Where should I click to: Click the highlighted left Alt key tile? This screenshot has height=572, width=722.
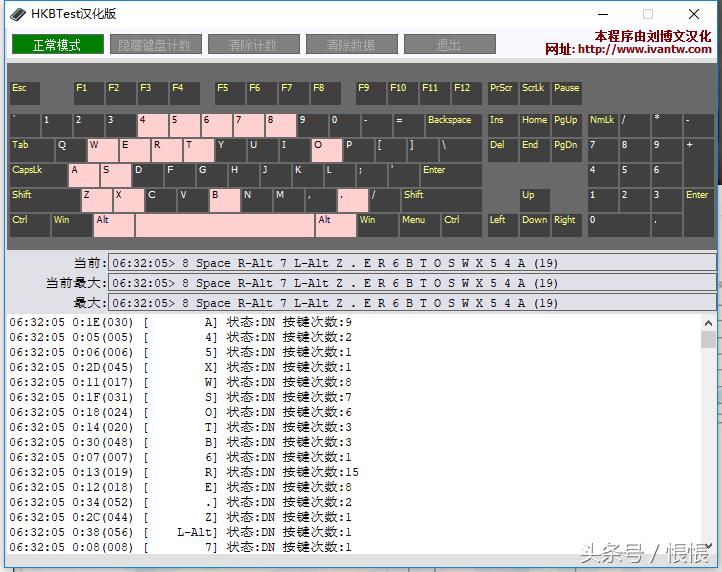114,226
